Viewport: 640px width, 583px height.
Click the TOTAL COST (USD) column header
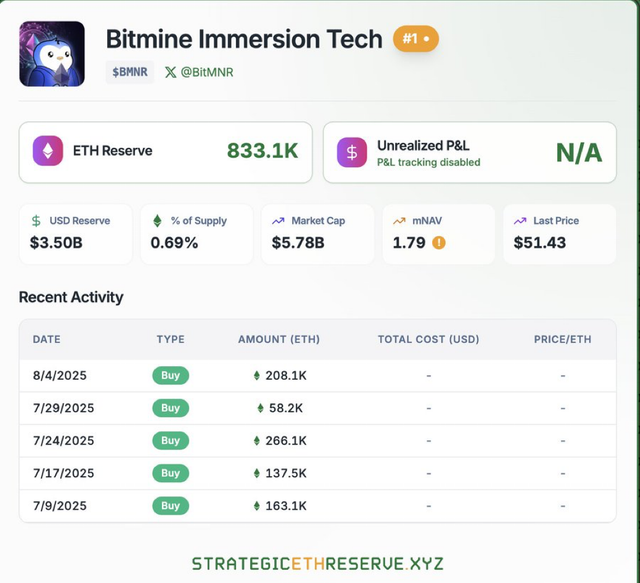(429, 339)
